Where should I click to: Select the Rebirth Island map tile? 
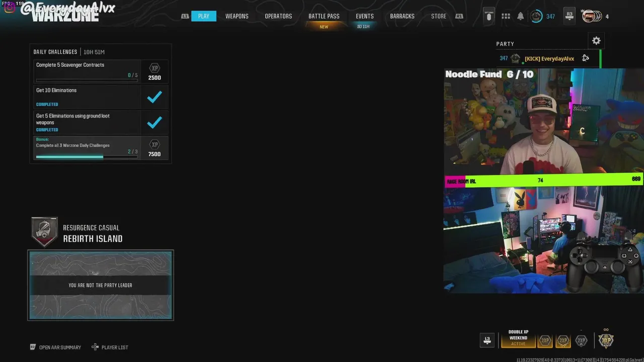pos(101,285)
